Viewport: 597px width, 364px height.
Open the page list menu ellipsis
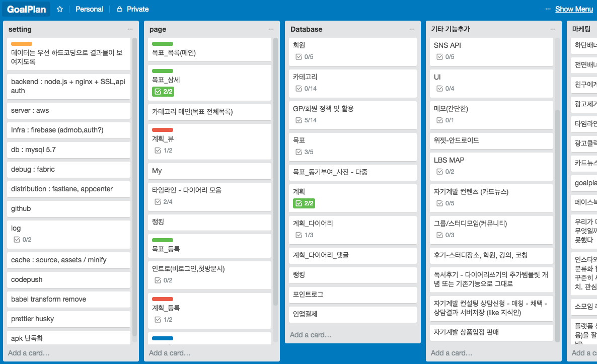coord(271,29)
